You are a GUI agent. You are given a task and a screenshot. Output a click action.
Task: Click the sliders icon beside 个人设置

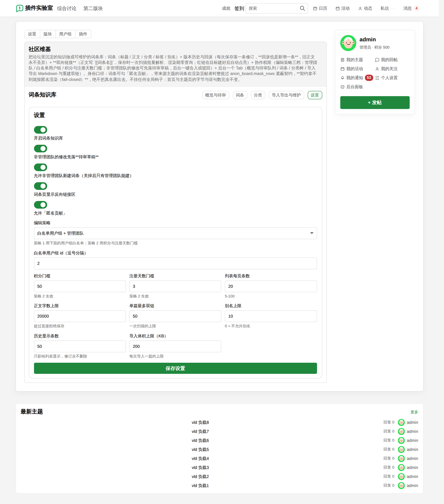[x=377, y=78]
